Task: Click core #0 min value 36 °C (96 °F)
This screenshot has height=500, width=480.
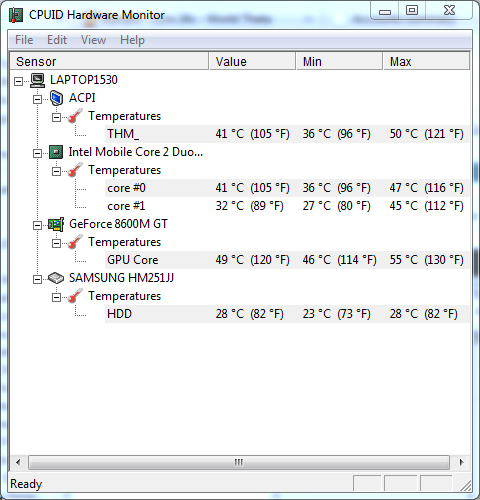Action: 337,188
